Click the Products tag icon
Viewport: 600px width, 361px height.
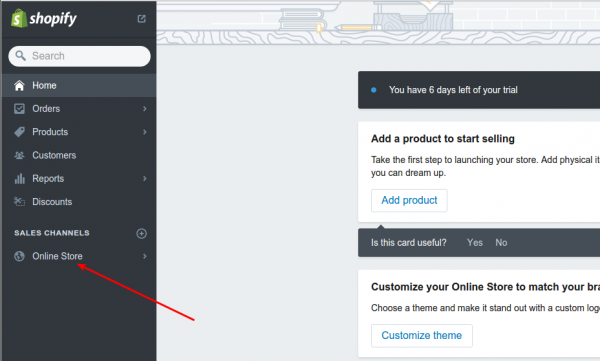click(x=19, y=132)
